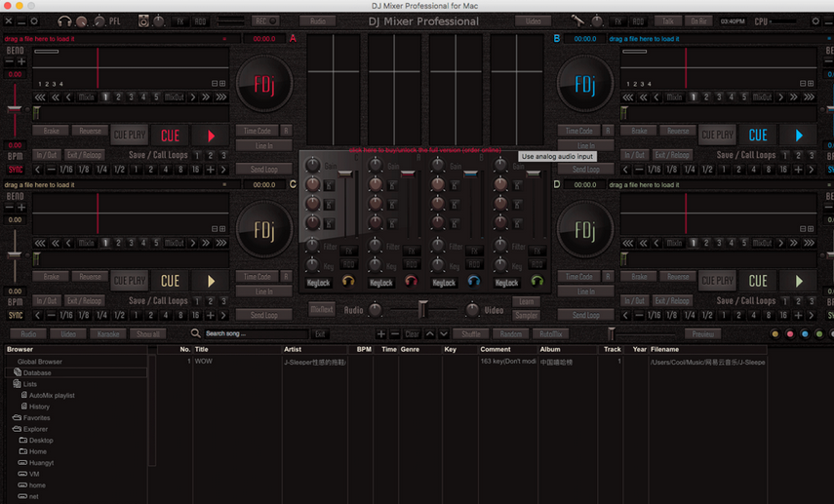This screenshot has height=504, width=834.
Task: Click the audio crossfader handle
Action: click(422, 309)
